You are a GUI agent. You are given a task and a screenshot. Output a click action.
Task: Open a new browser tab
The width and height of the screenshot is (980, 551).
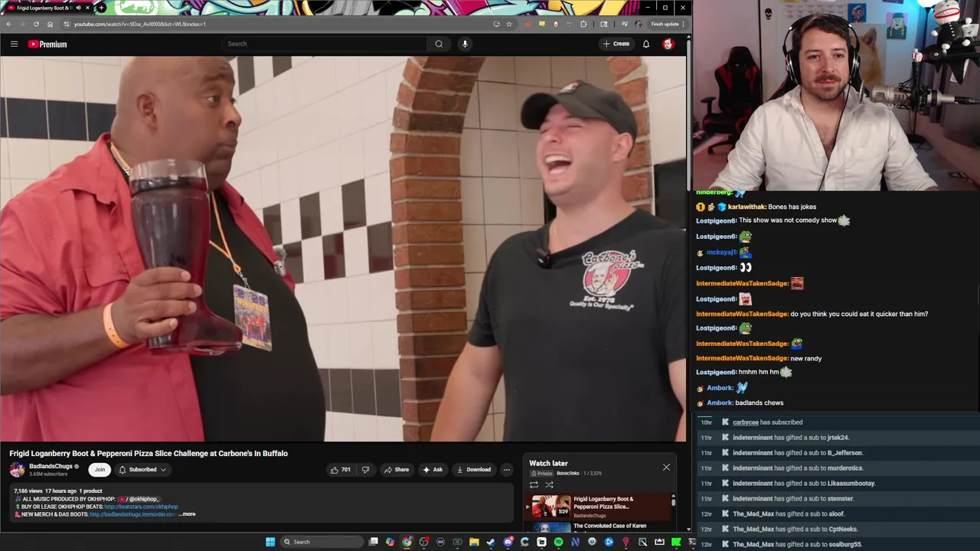click(x=101, y=8)
